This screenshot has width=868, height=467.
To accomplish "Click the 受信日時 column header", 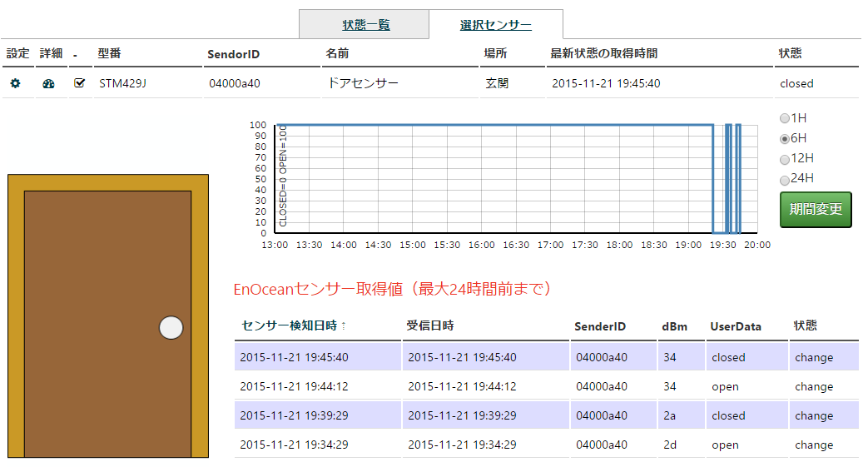I will 430,325.
